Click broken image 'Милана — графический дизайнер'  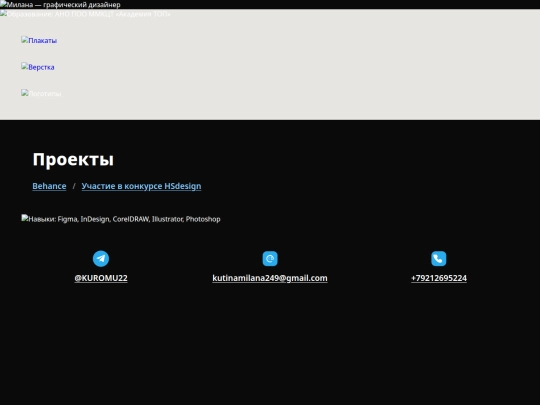coord(60,4)
